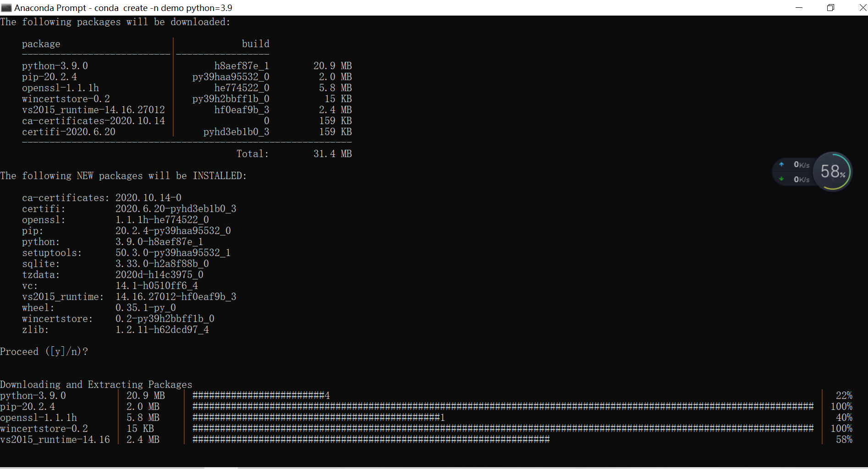
Task: Restore down the Anaconda Prompt window
Action: tap(830, 8)
